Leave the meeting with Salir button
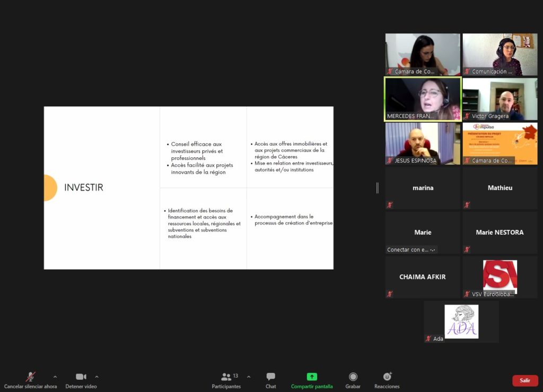Screen dimensions: 543x392 point(524,380)
